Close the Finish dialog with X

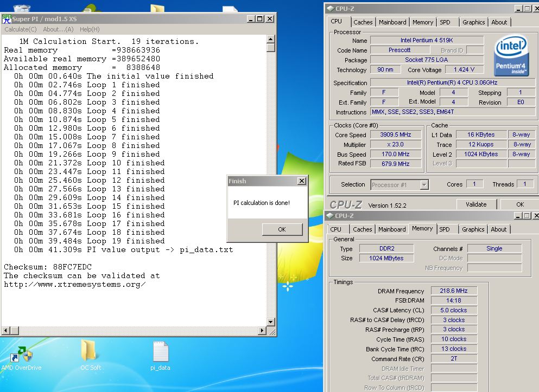(301, 181)
